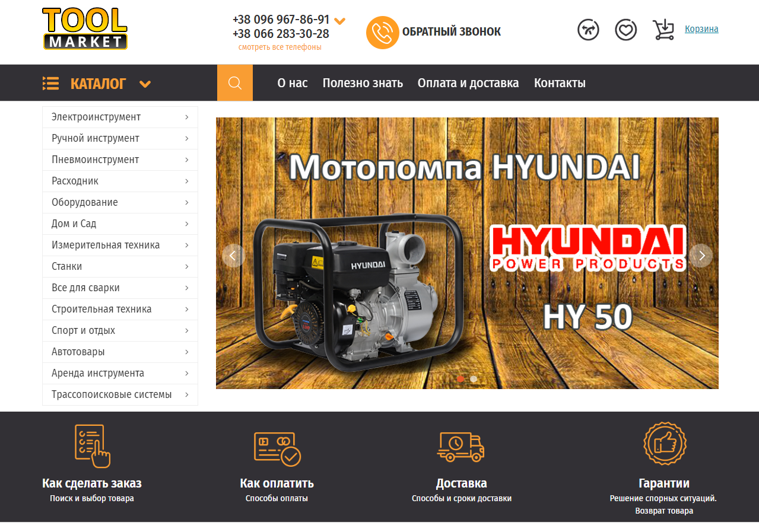Select the first orange slider dot
This screenshot has width=759, height=532.
(x=461, y=378)
